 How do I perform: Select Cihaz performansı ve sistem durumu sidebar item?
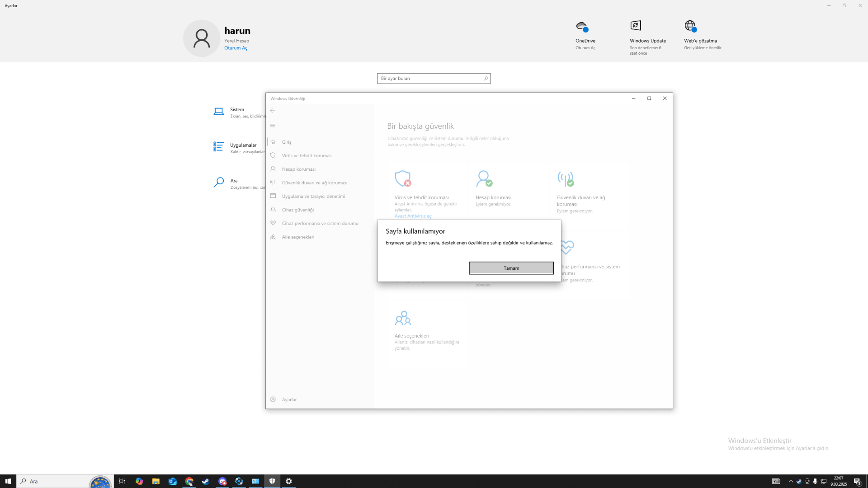coord(320,223)
